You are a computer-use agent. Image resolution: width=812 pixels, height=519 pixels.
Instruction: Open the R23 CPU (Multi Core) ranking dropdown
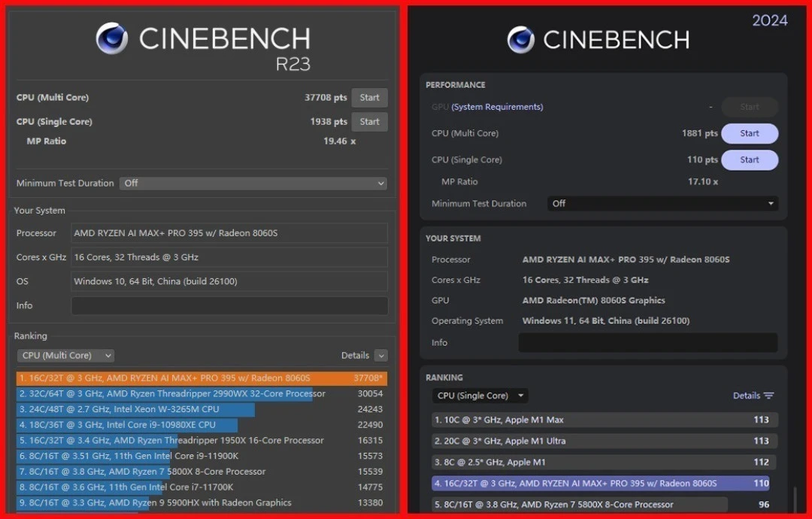pos(65,356)
